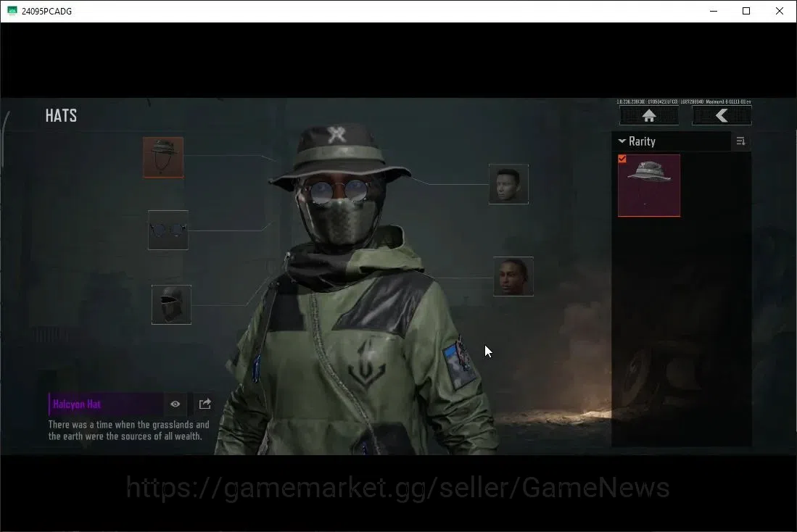Click the back arrow button
This screenshot has width=797, height=532.
[722, 116]
